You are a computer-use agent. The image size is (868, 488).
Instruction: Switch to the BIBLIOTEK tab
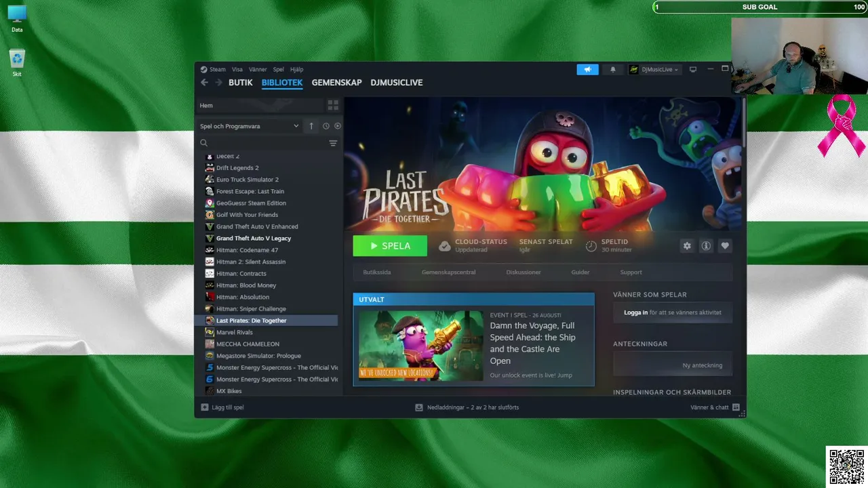tap(282, 83)
